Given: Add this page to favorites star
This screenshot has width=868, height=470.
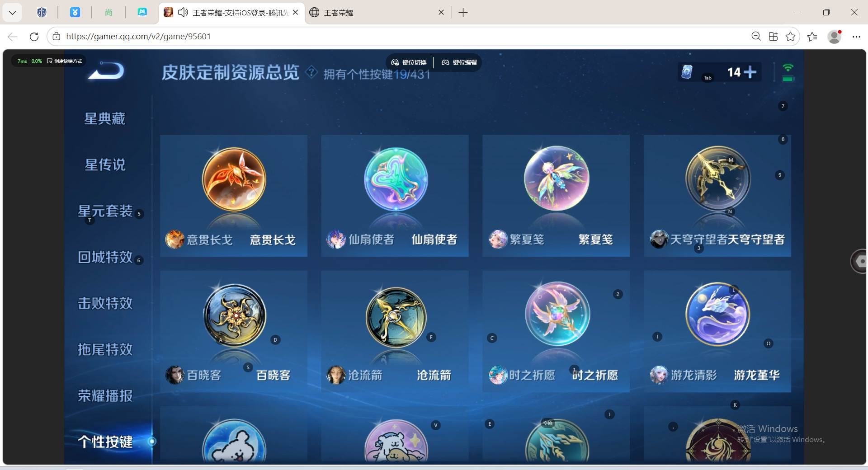Looking at the screenshot, I should click(x=790, y=37).
